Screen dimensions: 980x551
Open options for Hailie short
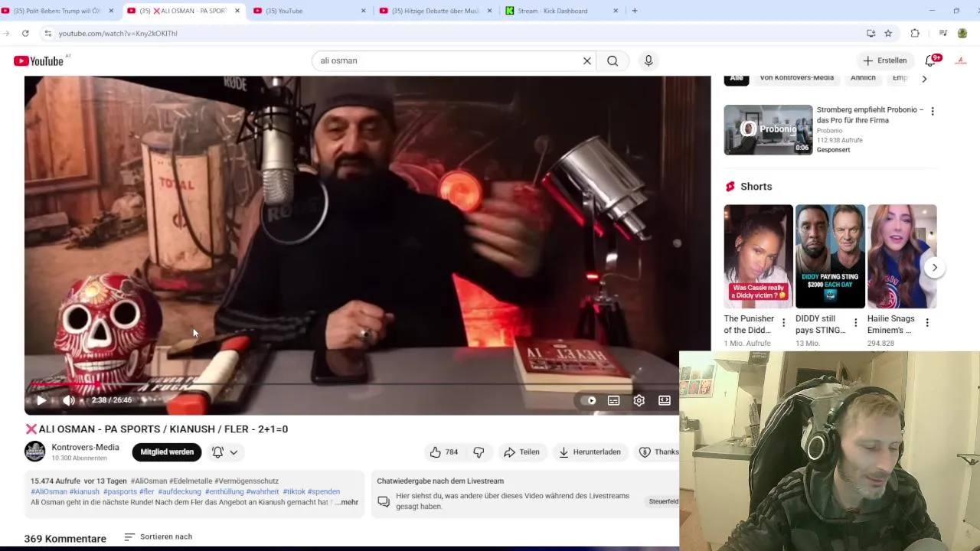coord(927,323)
